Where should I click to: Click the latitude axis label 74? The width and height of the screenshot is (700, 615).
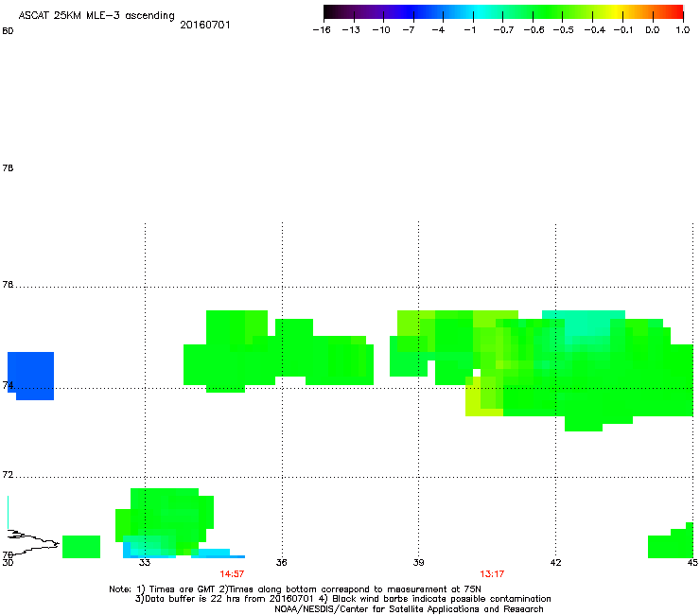tap(8, 385)
